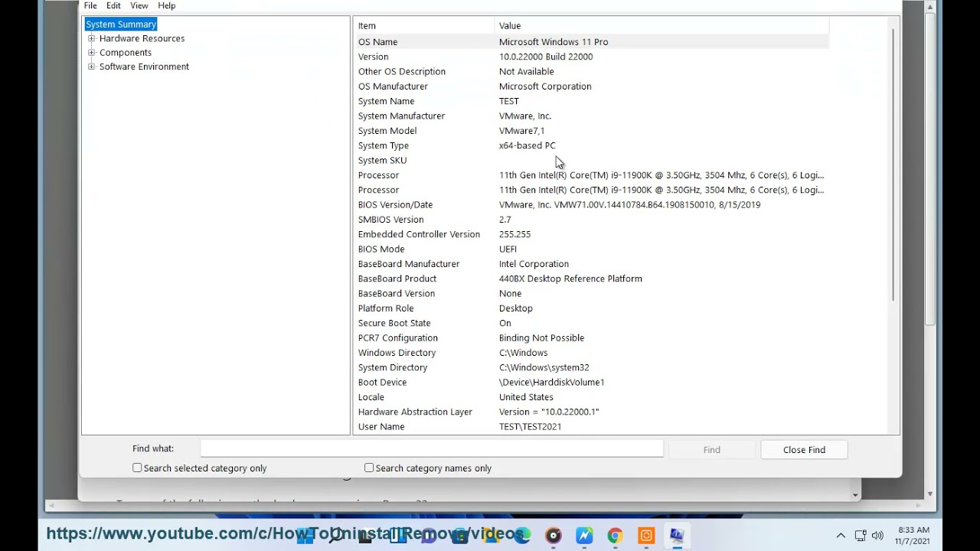Click the details pane vertical scrollbar
Screen dimensions: 980x551
[x=893, y=165]
